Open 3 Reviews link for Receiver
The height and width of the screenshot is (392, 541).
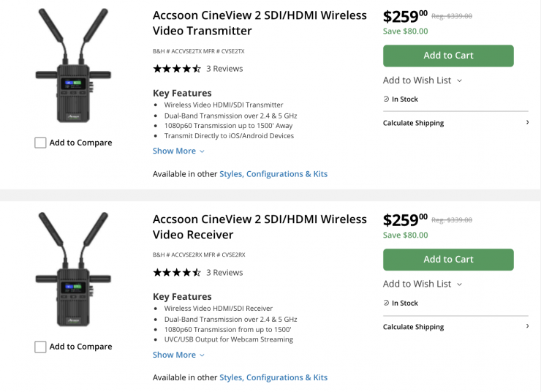(x=224, y=273)
